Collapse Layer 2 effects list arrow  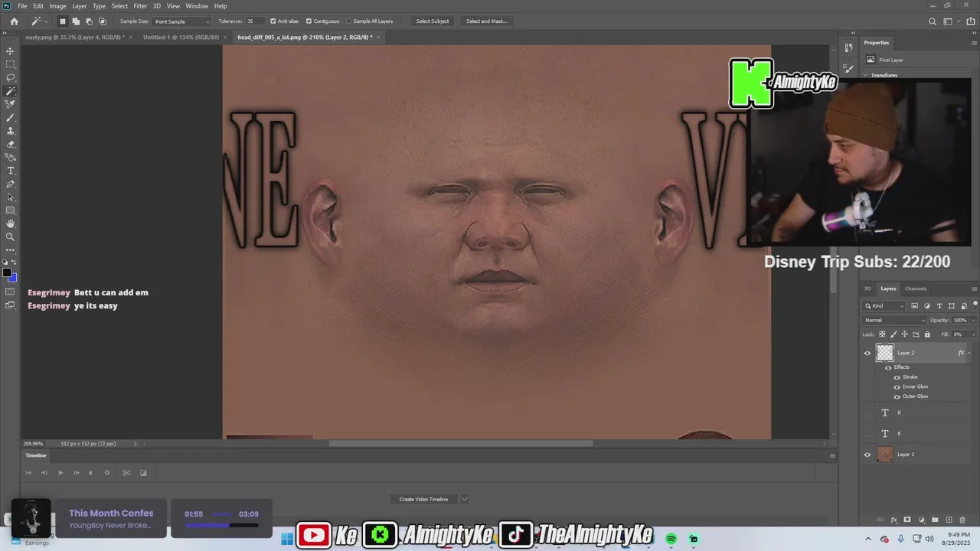click(969, 353)
